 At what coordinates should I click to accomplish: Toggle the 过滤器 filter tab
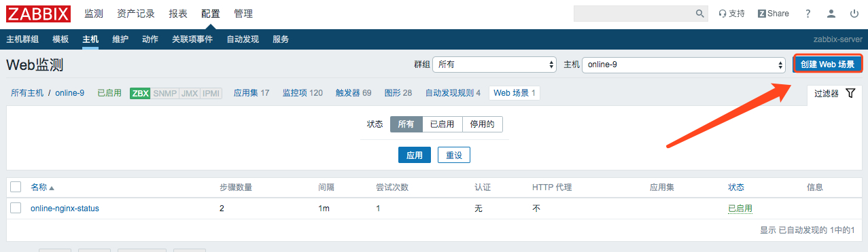point(834,94)
